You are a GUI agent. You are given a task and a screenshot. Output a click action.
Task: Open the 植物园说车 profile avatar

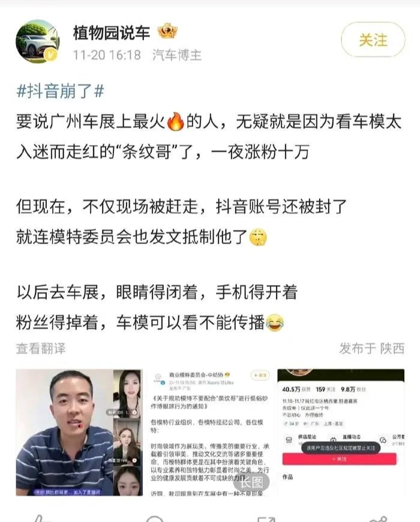[38, 41]
